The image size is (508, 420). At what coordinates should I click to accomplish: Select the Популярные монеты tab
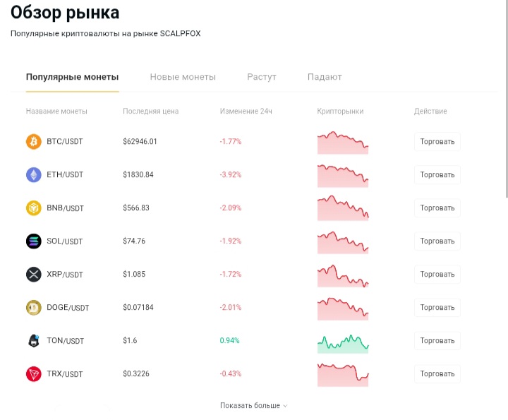[x=72, y=77]
